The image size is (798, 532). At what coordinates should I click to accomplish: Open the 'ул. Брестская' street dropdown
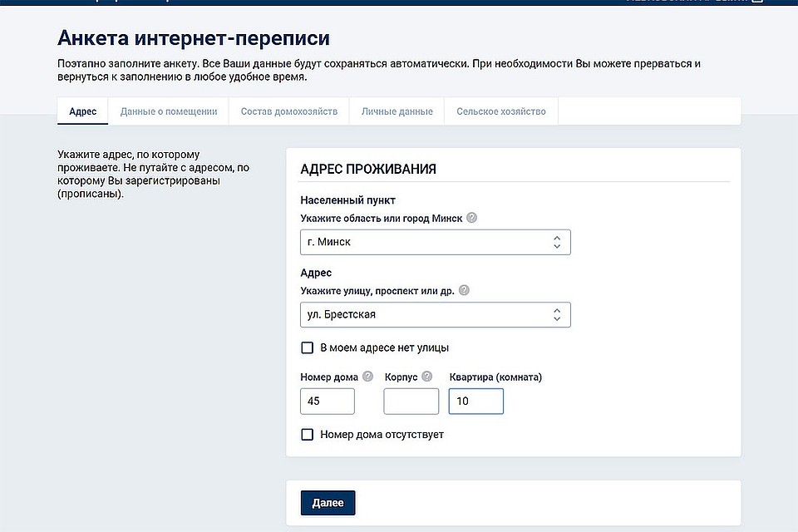(435, 314)
